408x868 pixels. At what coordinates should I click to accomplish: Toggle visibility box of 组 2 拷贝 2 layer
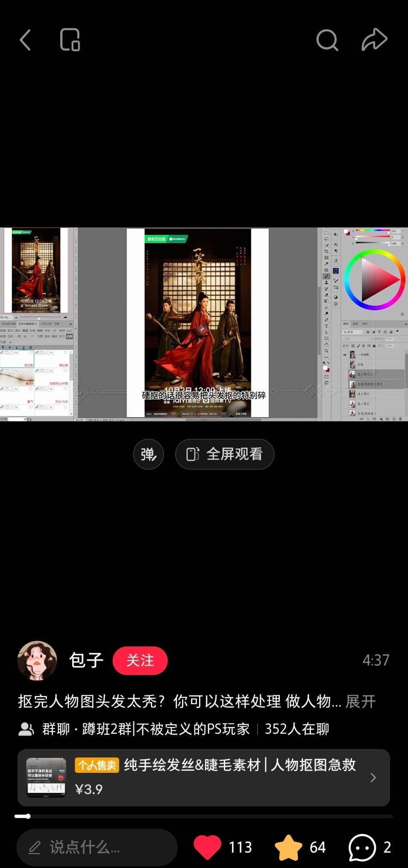pos(344,374)
